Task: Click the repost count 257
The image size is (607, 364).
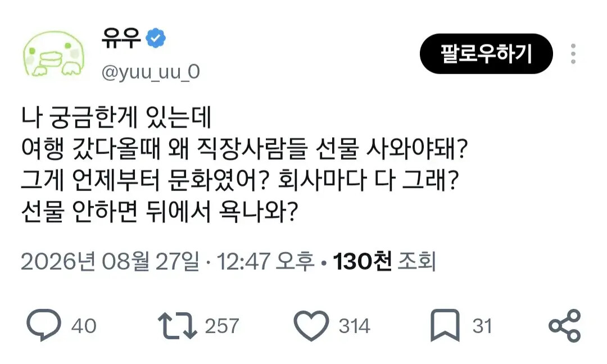Action: coord(222,326)
